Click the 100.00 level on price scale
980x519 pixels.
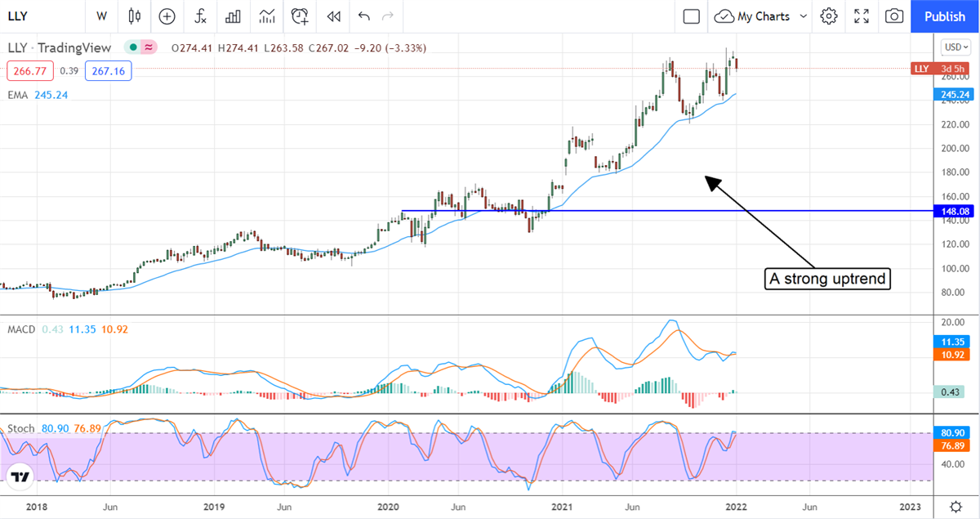(955, 268)
